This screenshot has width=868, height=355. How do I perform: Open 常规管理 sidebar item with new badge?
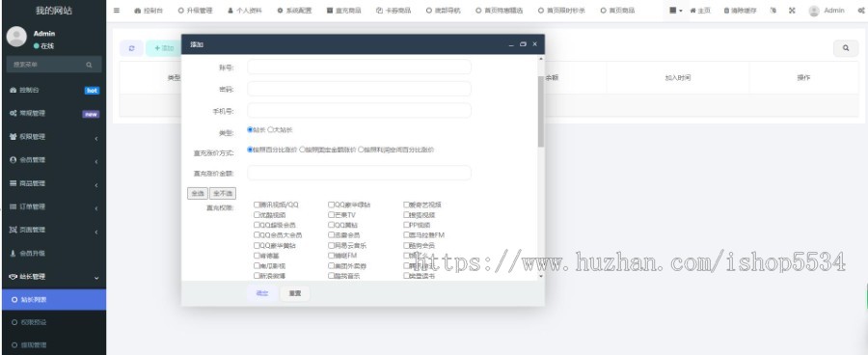pos(53,114)
